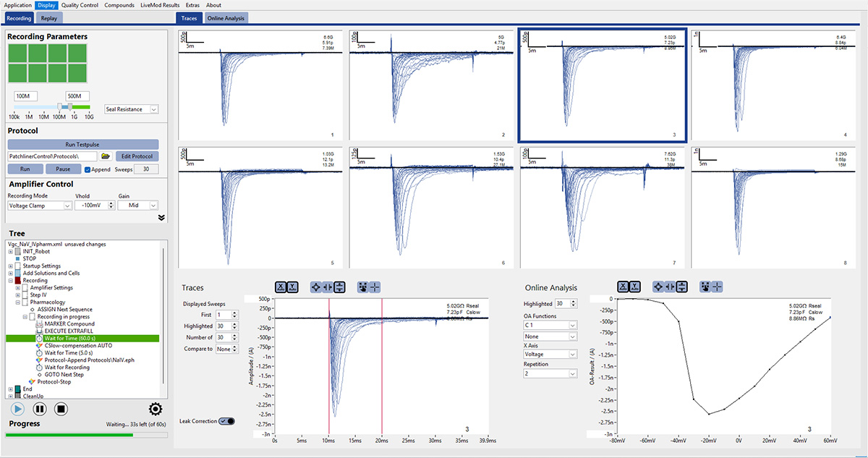Open the Quality Control menu
868x458 pixels.
[x=80, y=5]
